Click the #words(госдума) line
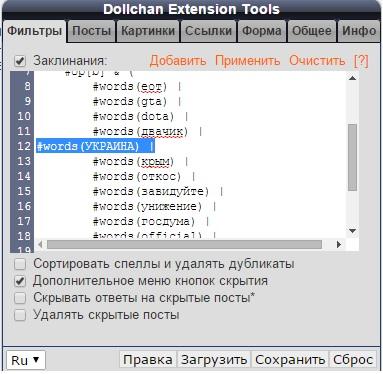 [x=151, y=221]
